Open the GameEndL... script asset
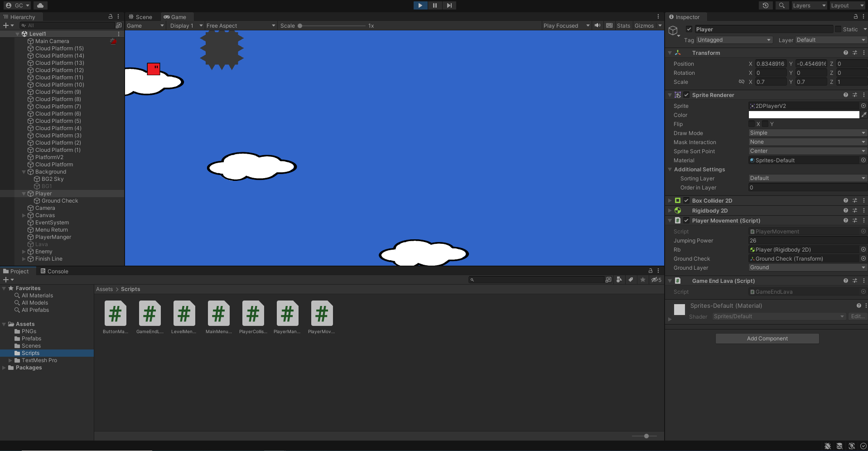Screen dimensions: 868x451 click(x=149, y=317)
